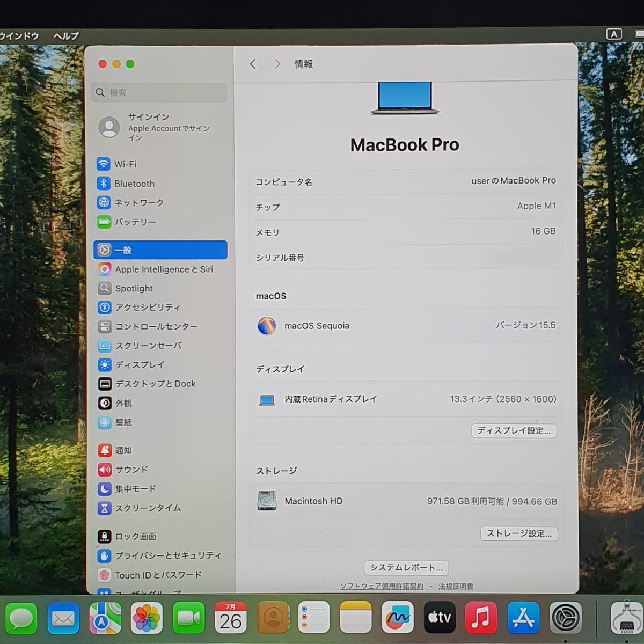Click the MacBook Pro laptop image
Viewport: 644px width, 644px height.
click(x=405, y=98)
